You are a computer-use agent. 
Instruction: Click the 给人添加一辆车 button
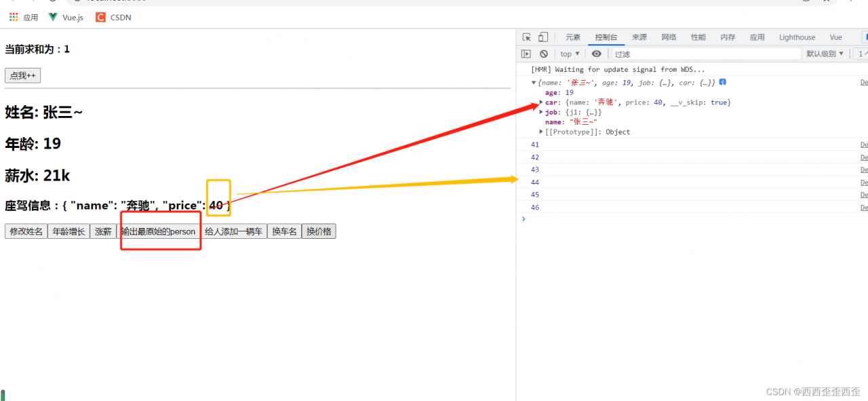click(233, 231)
